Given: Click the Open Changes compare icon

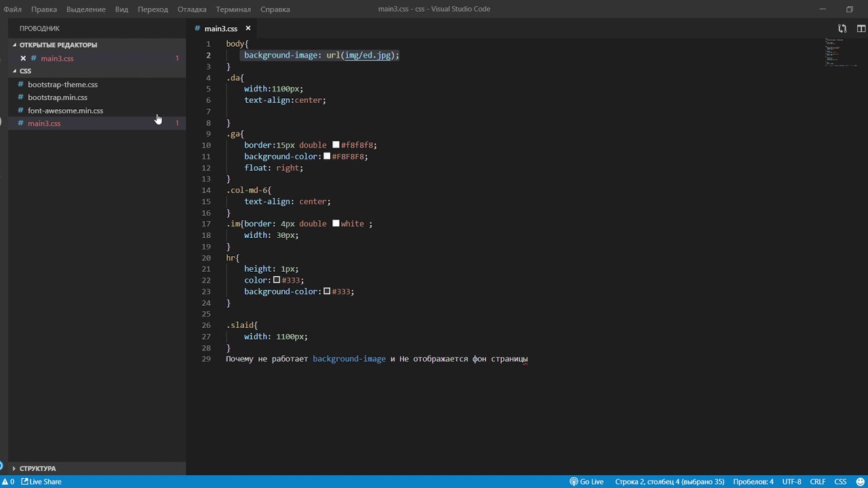Looking at the screenshot, I should click(x=842, y=28).
